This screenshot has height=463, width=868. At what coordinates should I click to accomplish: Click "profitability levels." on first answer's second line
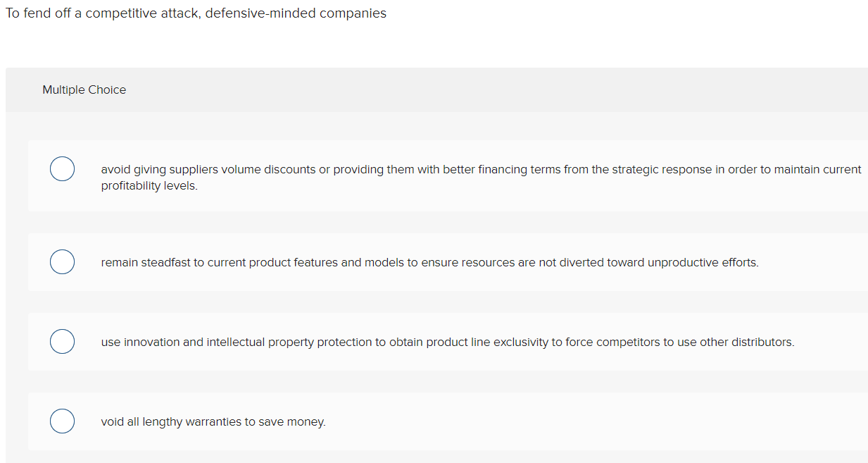click(x=149, y=187)
